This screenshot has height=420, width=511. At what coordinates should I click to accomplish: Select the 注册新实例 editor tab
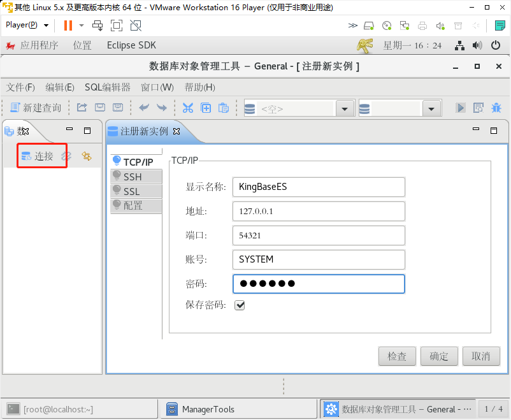tap(144, 131)
